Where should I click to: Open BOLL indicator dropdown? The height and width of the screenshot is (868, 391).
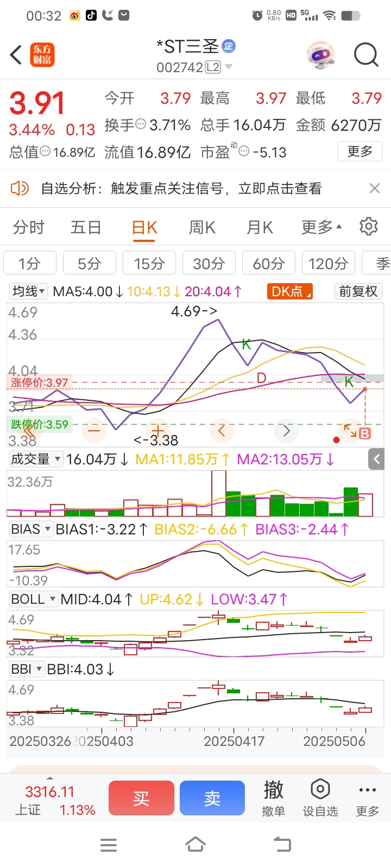click(34, 599)
